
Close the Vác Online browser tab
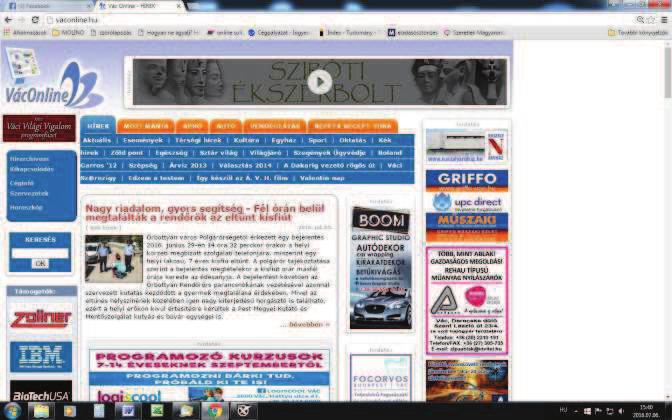(179, 6)
